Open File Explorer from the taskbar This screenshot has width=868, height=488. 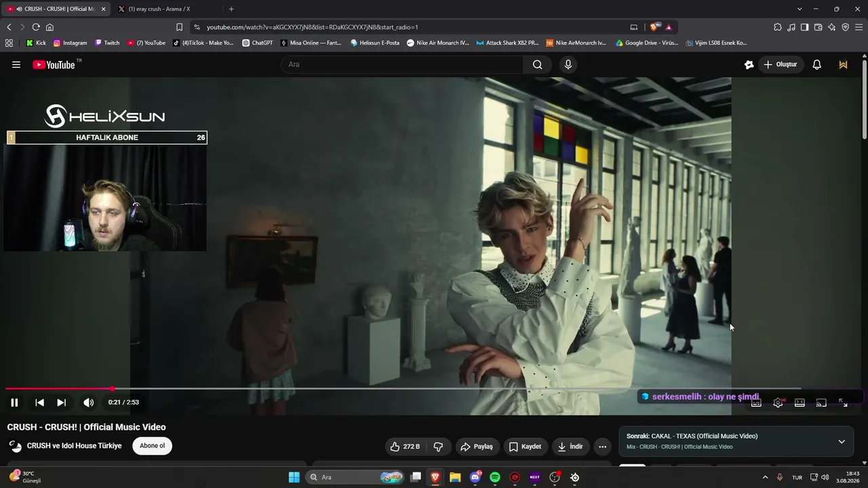pyautogui.click(x=455, y=477)
